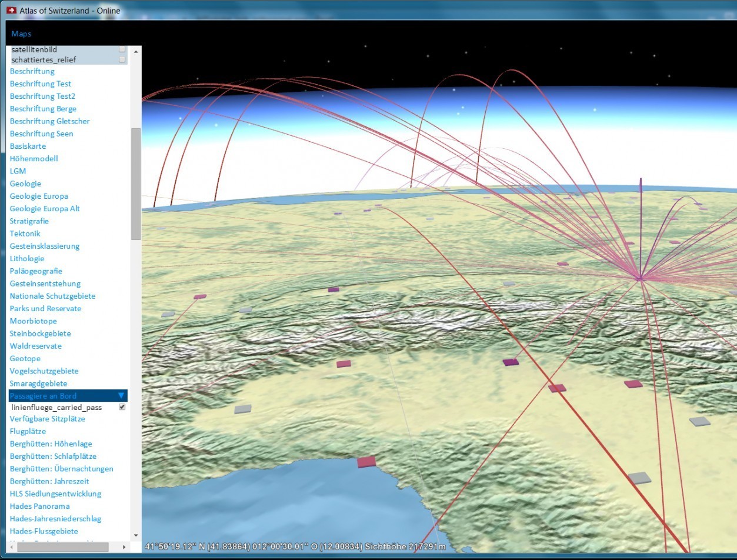
Task: Enable the schattiertes_relief layer checkbox
Action: coord(122,59)
